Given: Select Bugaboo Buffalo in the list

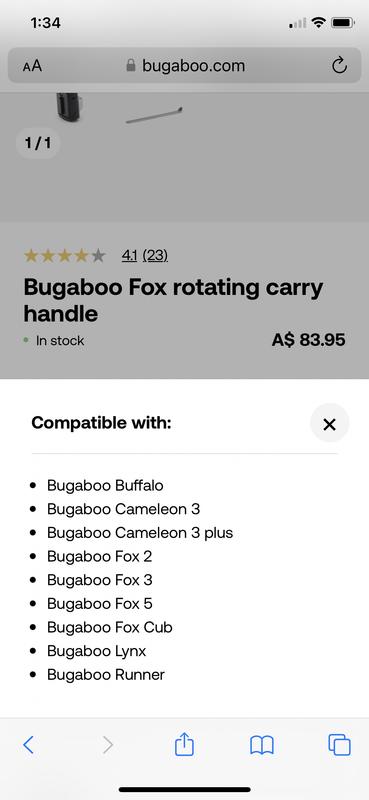Looking at the screenshot, I should click(105, 485).
